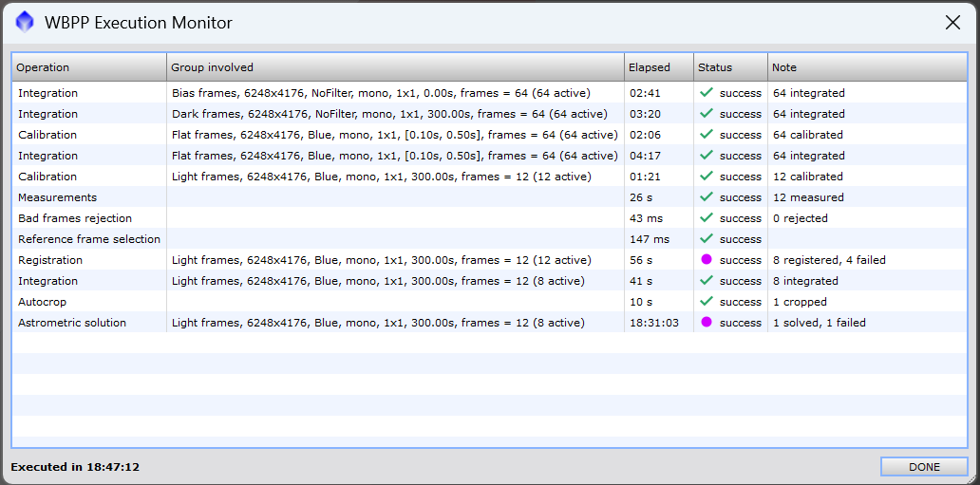The image size is (980, 485).
Task: Click the WBPP app logo icon
Action: click(x=26, y=23)
